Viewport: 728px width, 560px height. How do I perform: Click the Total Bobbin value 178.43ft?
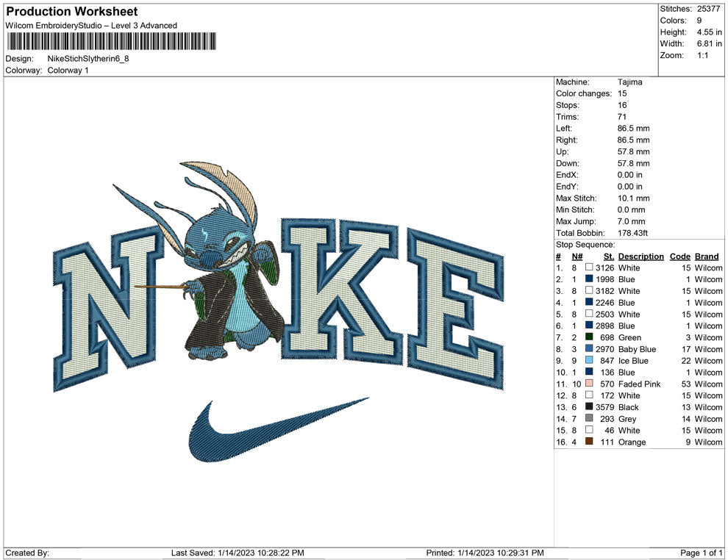tap(632, 233)
